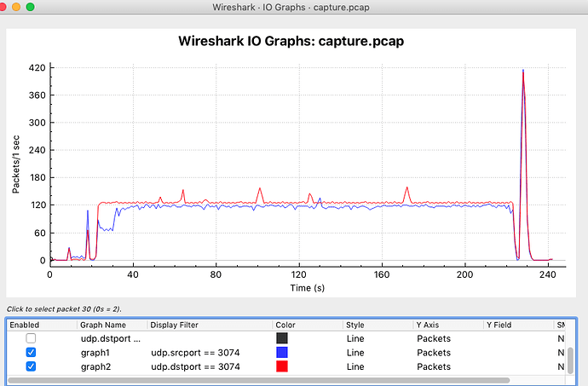The width and height of the screenshot is (588, 386).
Task: Click the 'Time (s)' x-axis label
Action: coord(307,288)
